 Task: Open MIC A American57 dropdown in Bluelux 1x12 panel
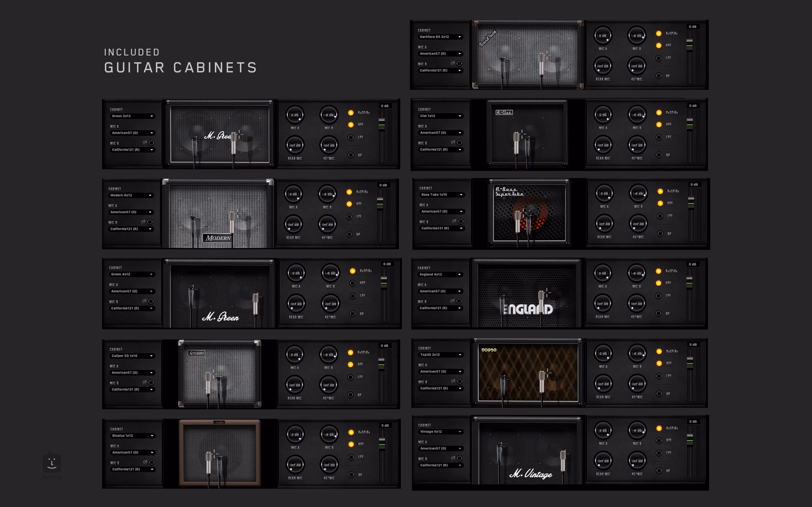coord(133,452)
